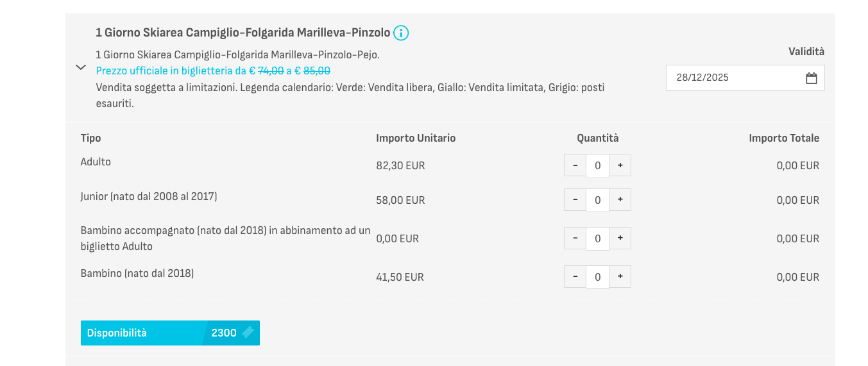This screenshot has width=868, height=366.
Task: Decrease Adulto ticket quantity
Action: [x=575, y=165]
